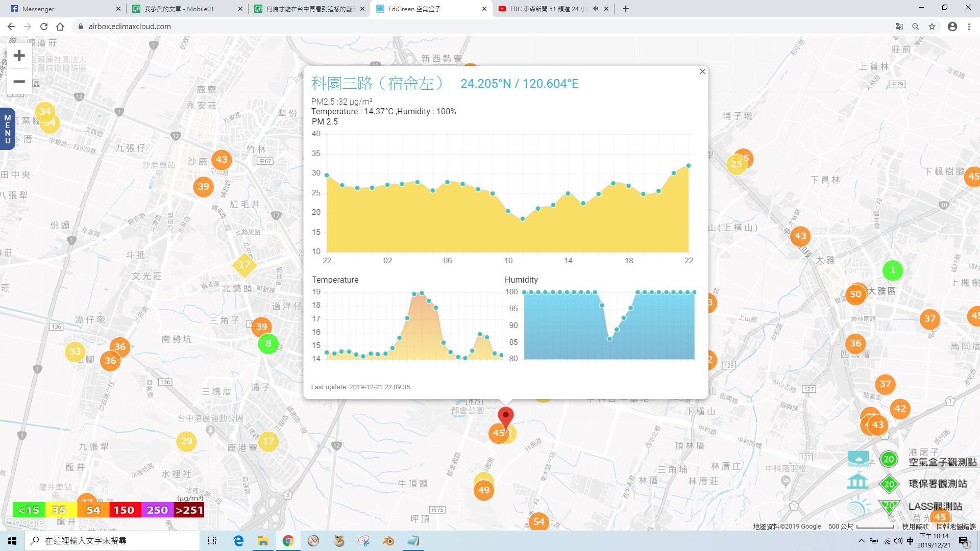This screenshot has height=551, width=980.
Task: Open Chrome three-dot menu
Action: [x=969, y=27]
